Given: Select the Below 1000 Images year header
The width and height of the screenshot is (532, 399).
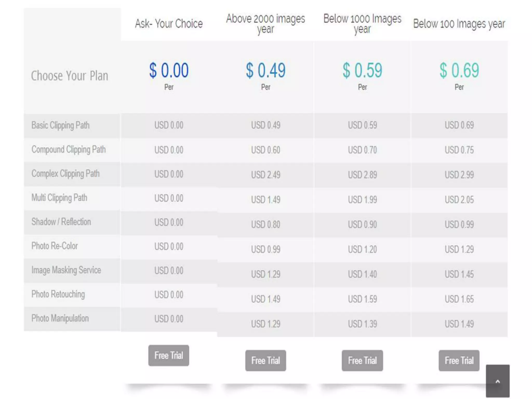Looking at the screenshot, I should coord(362,24).
